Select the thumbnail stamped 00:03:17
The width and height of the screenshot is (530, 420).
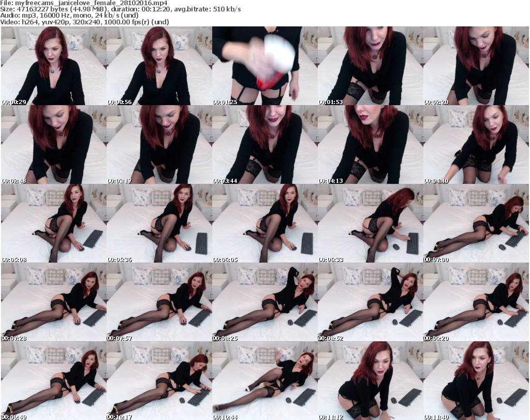pyautogui.click(x=159, y=144)
